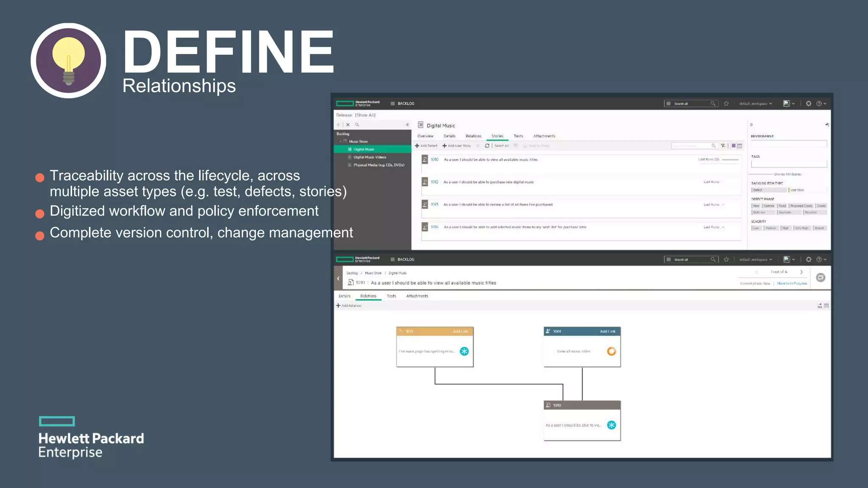This screenshot has width=868, height=488.
Task: Open the BACKLOG hamburger menu in the lower screenshot
Action: pos(392,259)
